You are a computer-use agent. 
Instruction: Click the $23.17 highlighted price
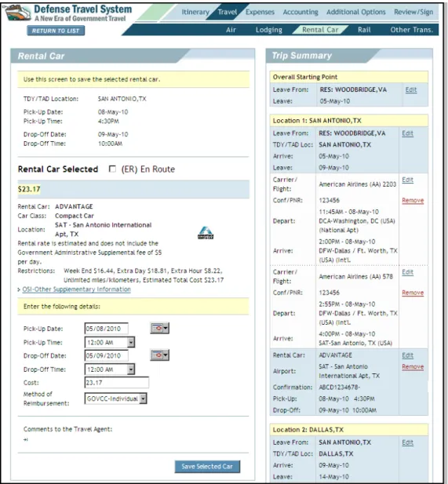(x=29, y=189)
